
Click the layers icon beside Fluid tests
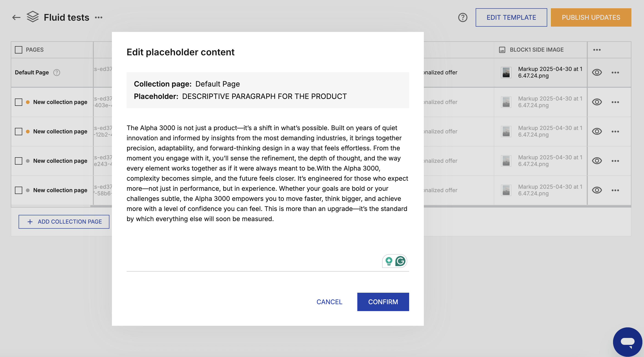pyautogui.click(x=33, y=17)
